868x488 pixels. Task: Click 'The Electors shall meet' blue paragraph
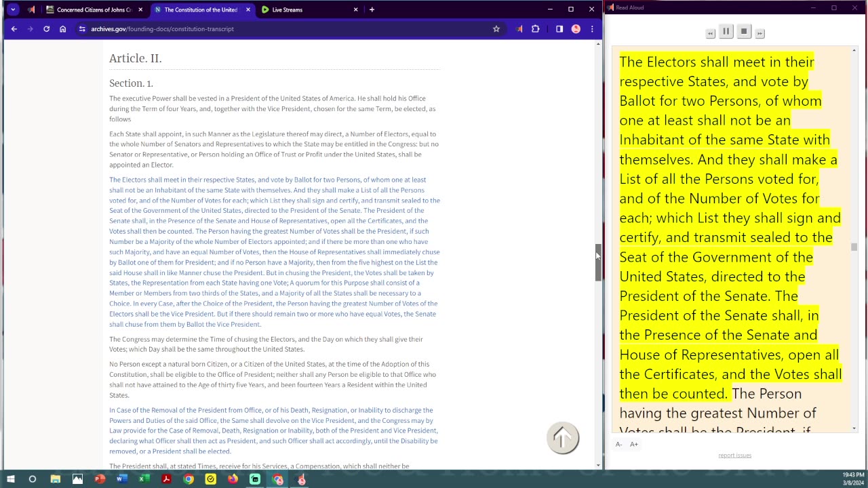(275, 251)
